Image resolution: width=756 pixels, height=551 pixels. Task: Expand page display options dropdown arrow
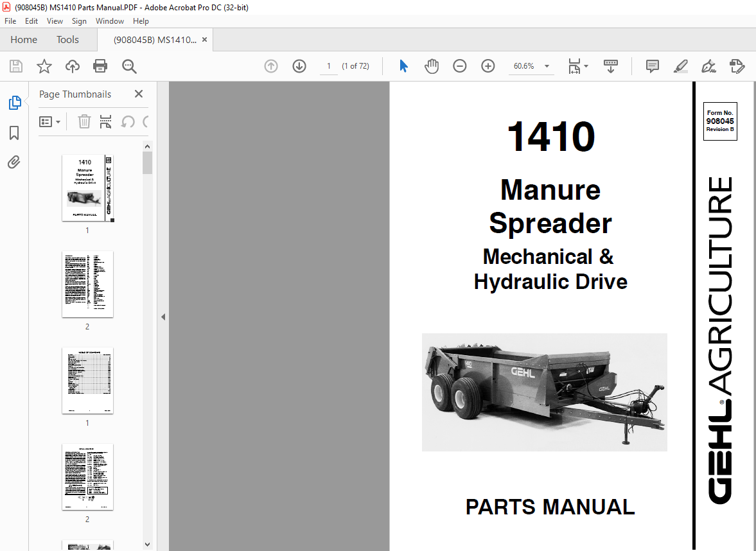586,66
